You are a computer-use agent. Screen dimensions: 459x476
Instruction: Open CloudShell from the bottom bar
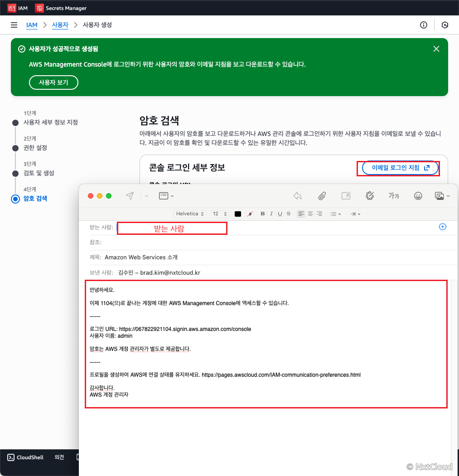pyautogui.click(x=25, y=457)
